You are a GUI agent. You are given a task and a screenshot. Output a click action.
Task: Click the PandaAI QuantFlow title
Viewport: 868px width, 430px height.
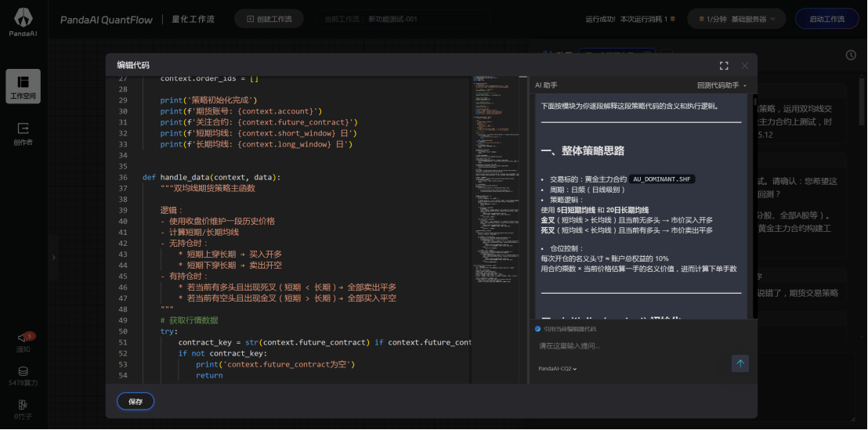(107, 20)
